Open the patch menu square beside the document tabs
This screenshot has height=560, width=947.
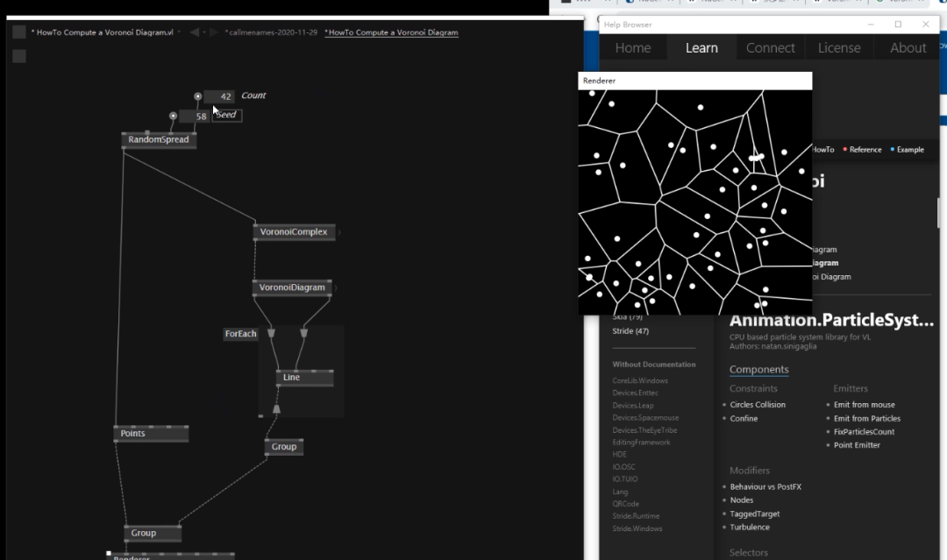19,32
